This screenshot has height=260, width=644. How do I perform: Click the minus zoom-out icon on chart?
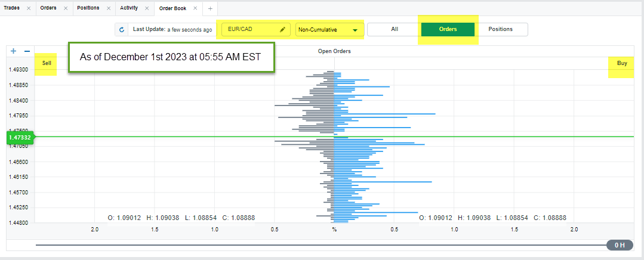[x=27, y=51]
